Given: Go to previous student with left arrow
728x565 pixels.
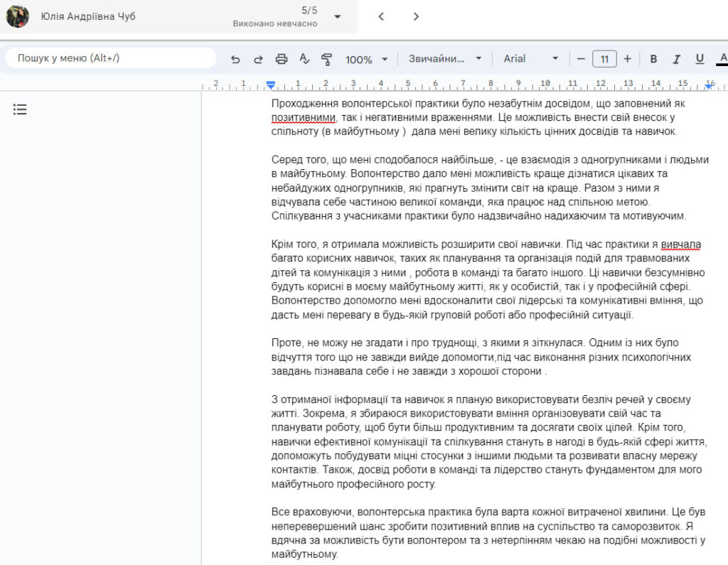Looking at the screenshot, I should (381, 16).
